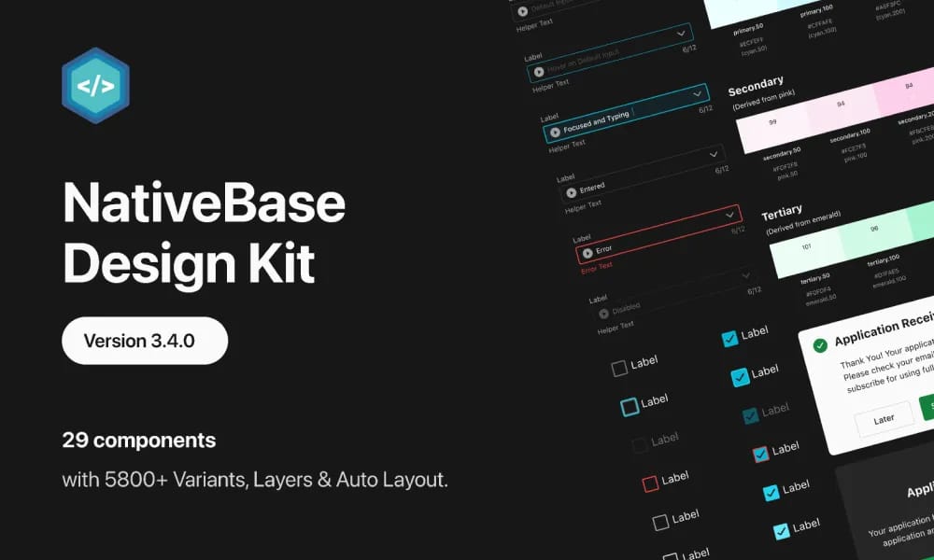Click the Application Received card title
Viewport: 934px width, 560px height.
(884, 330)
